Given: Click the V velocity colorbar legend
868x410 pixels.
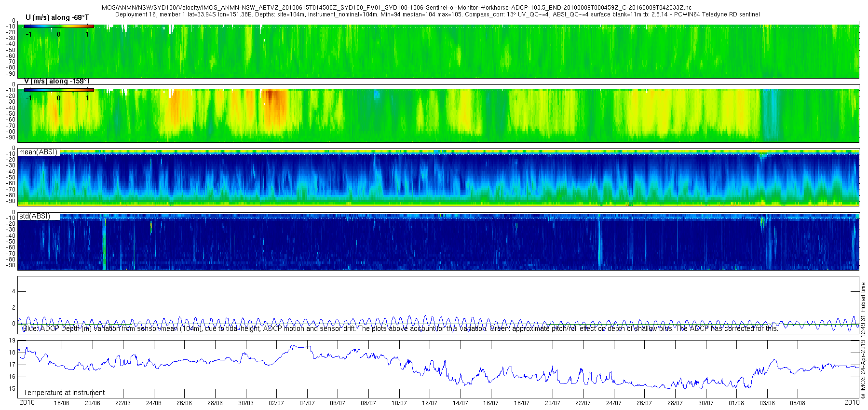Looking at the screenshot, I should [59, 90].
